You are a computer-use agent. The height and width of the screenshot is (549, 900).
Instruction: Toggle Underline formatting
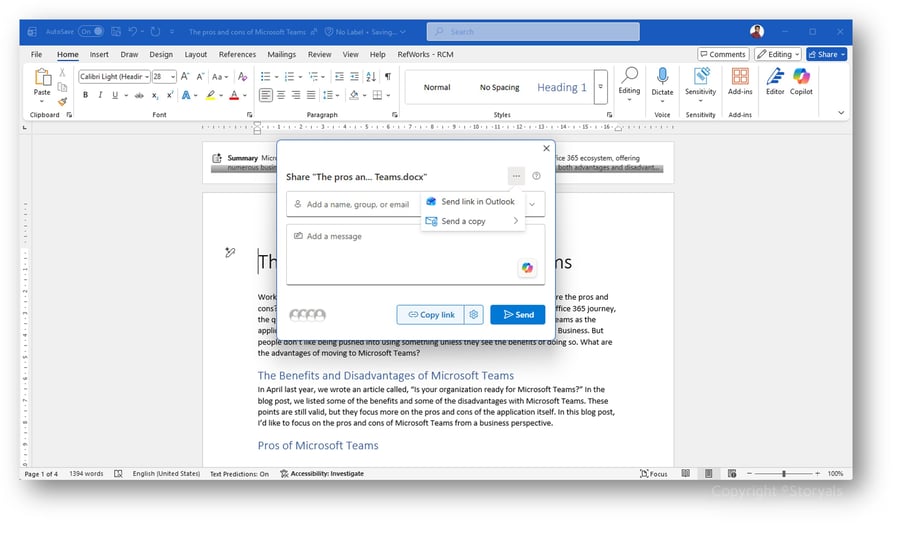[x=115, y=95]
